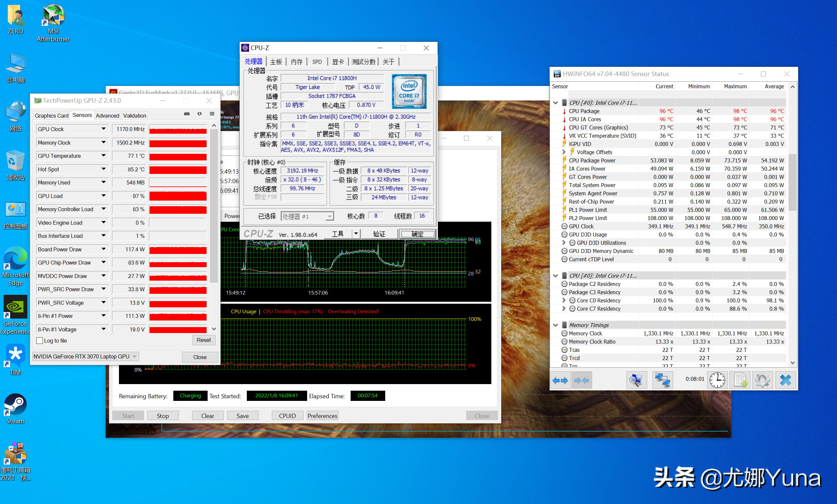Click HWiNFO scroll down arrow
The image size is (837, 504).
pyautogui.click(x=792, y=363)
